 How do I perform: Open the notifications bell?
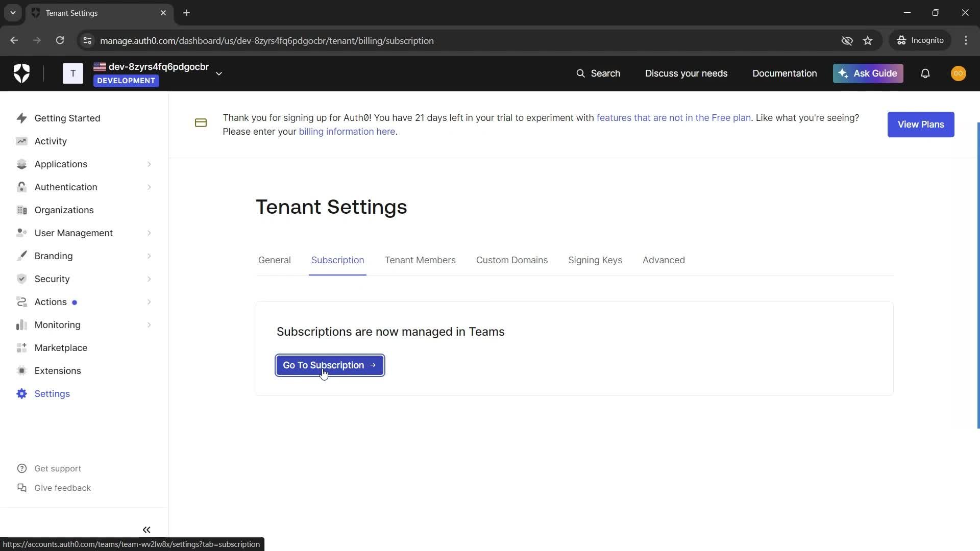925,73
